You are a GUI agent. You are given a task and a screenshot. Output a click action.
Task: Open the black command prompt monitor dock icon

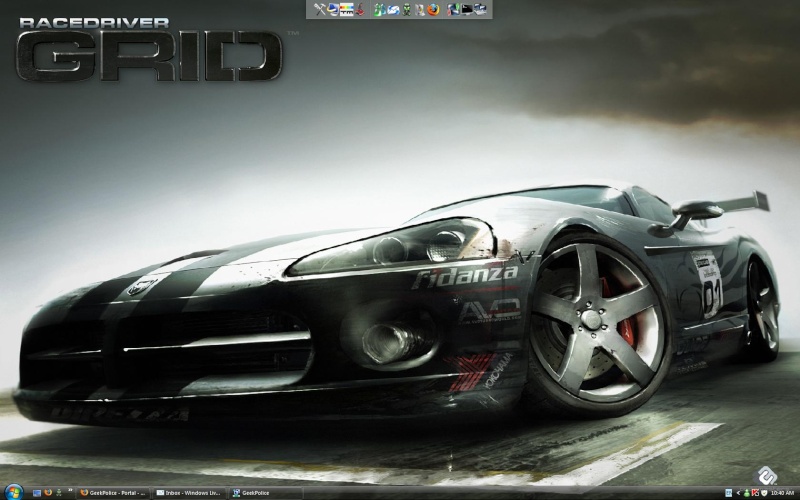[467, 9]
